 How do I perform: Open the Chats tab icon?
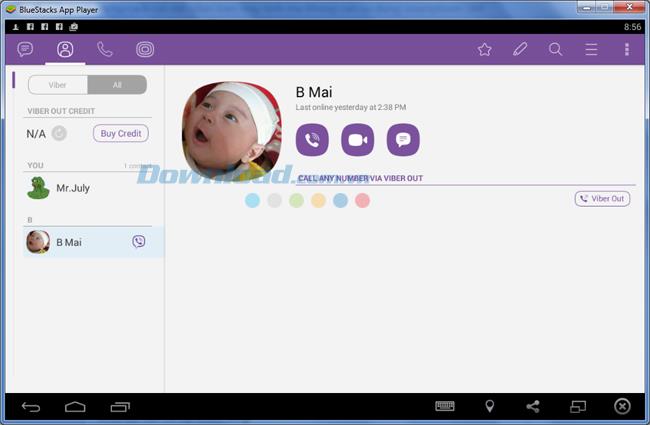[x=25, y=49]
